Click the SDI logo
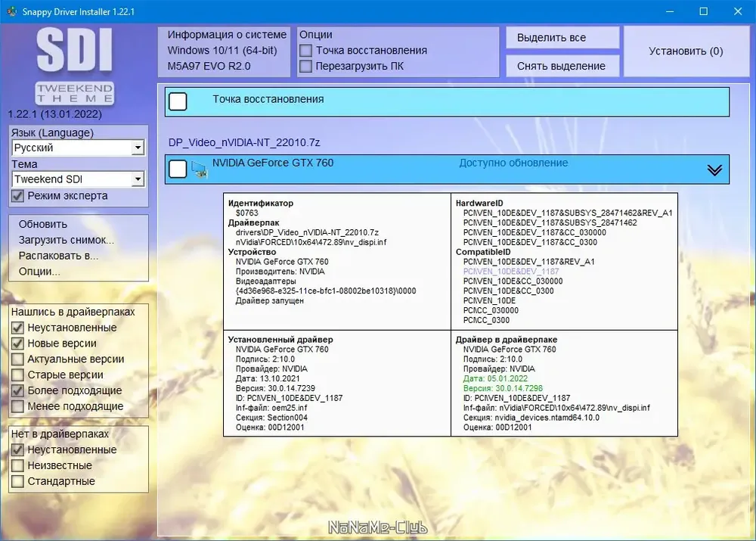The height and width of the screenshot is (541, 756). tap(75, 50)
